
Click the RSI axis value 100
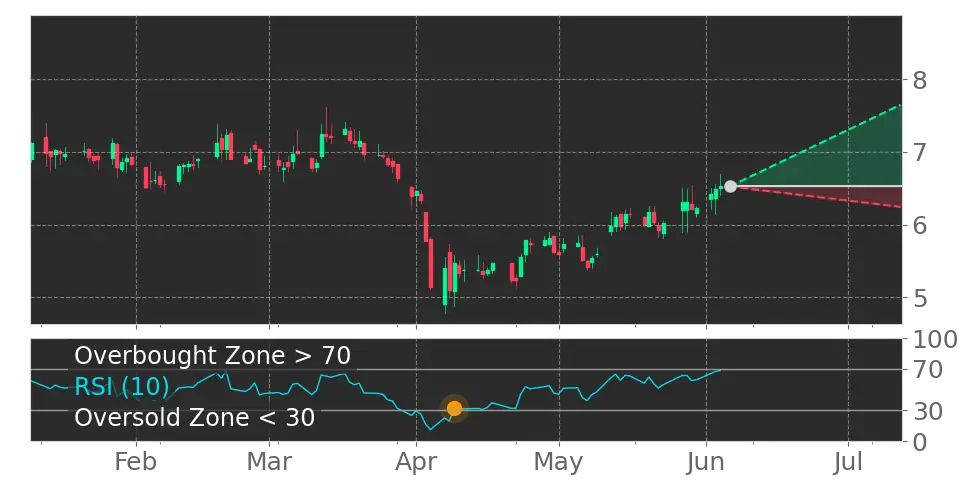pyautogui.click(x=934, y=340)
